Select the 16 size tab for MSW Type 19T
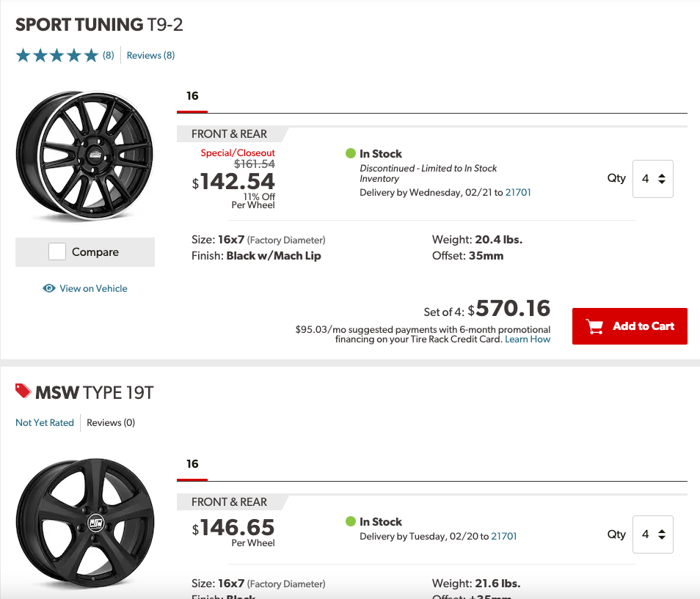 (x=192, y=464)
